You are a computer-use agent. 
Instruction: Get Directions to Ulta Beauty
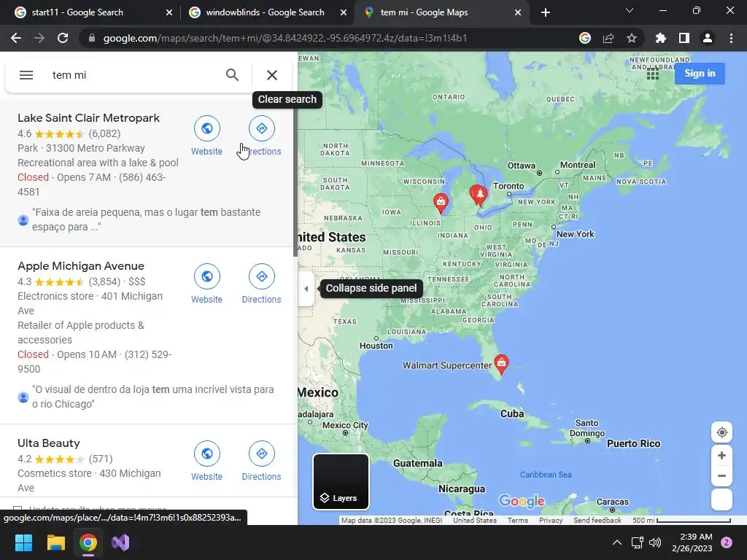(262, 461)
